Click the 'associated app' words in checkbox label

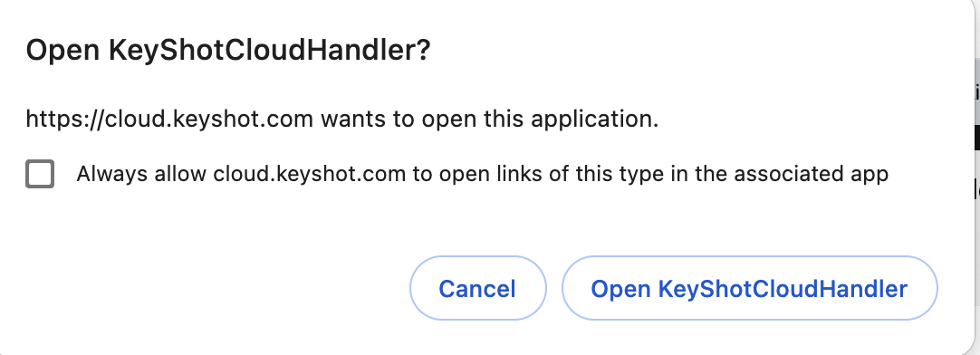point(811,174)
